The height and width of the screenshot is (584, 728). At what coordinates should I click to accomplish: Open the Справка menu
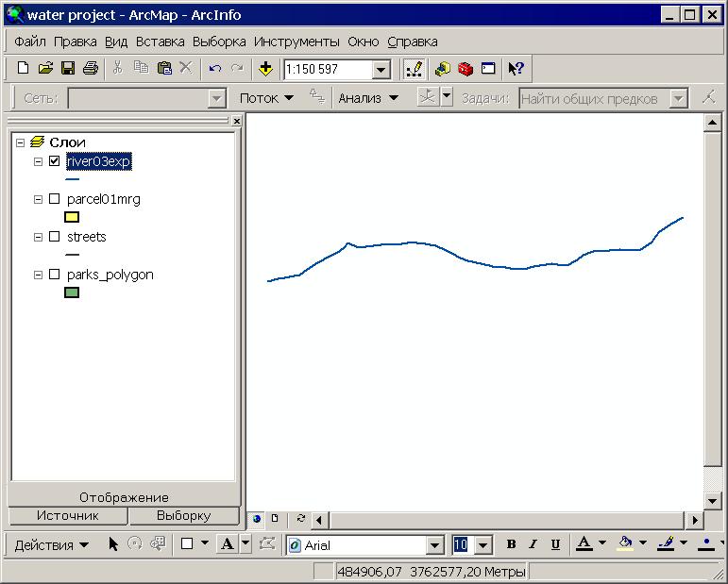pos(413,42)
